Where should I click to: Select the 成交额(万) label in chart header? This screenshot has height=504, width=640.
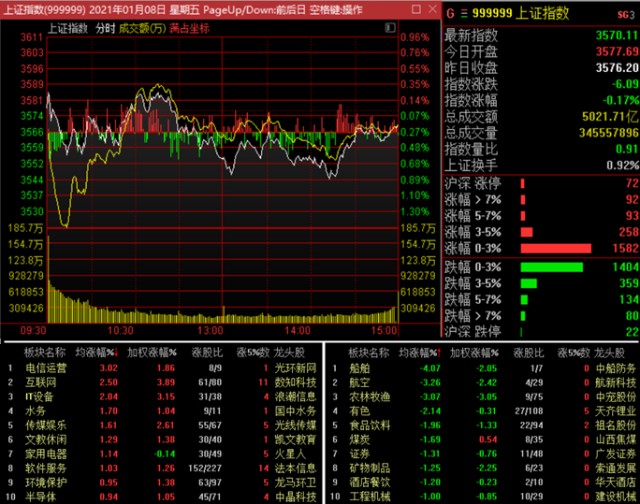142,28
